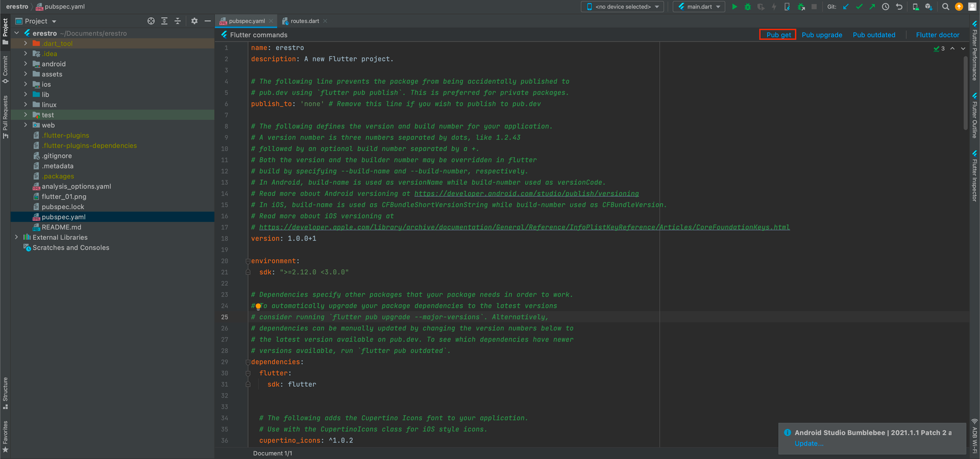Click the Search Everywhere magnifier icon
The height and width of the screenshot is (459, 980).
pos(946,7)
